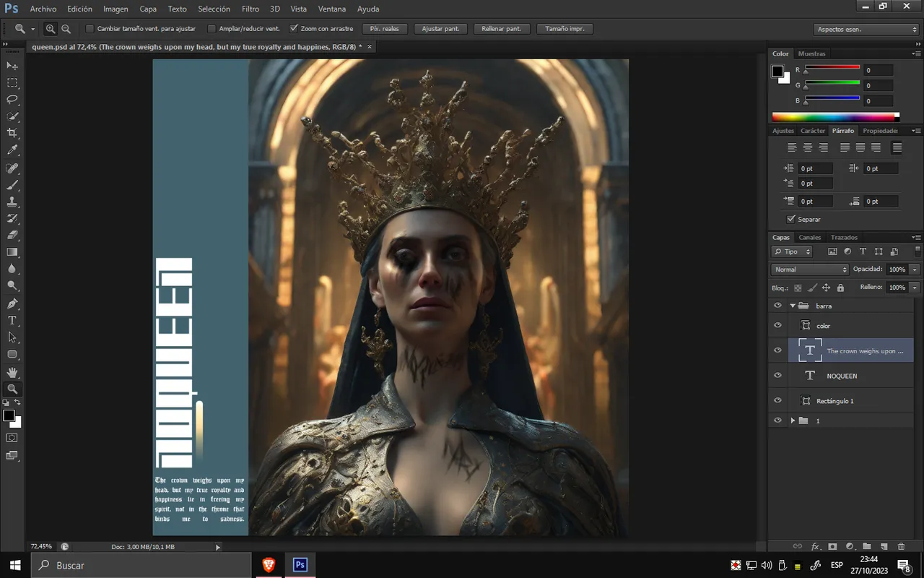
Task: Open the Filtro menu
Action: coord(250,9)
